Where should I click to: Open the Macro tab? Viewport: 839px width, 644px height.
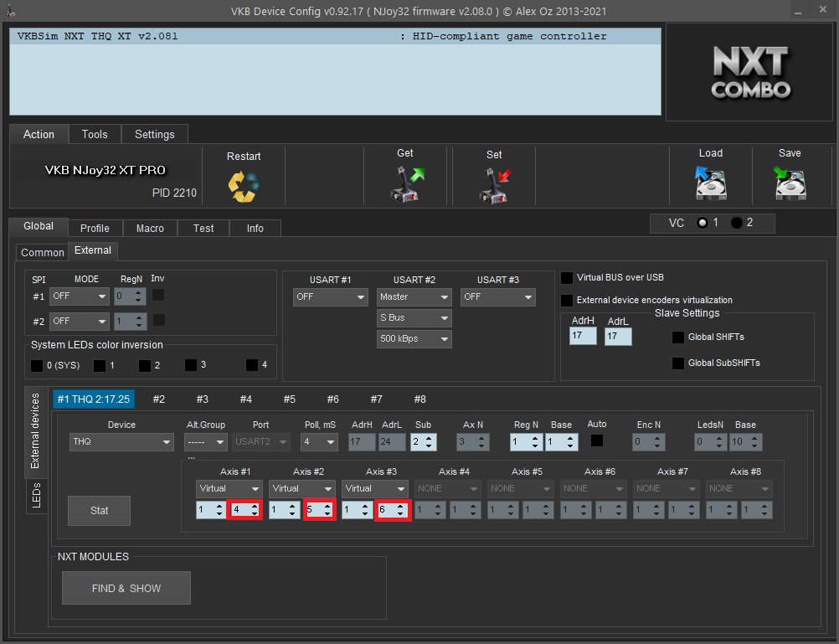click(x=150, y=228)
